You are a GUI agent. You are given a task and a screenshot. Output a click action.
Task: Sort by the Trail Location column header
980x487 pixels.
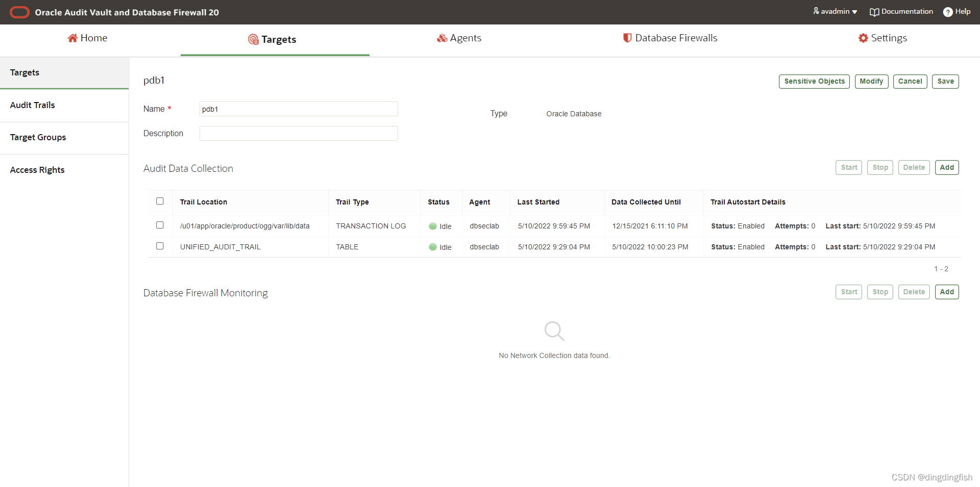[204, 202]
